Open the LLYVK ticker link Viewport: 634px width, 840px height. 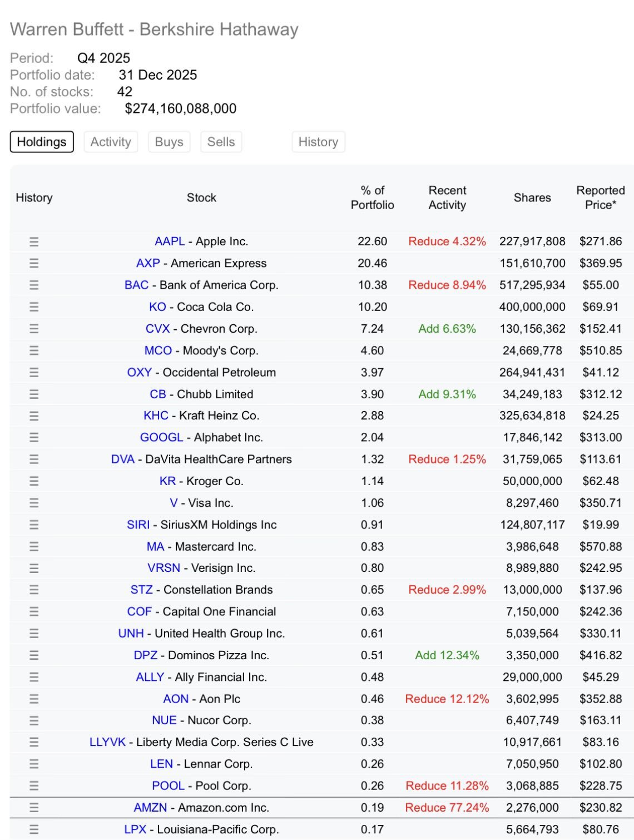(x=107, y=742)
